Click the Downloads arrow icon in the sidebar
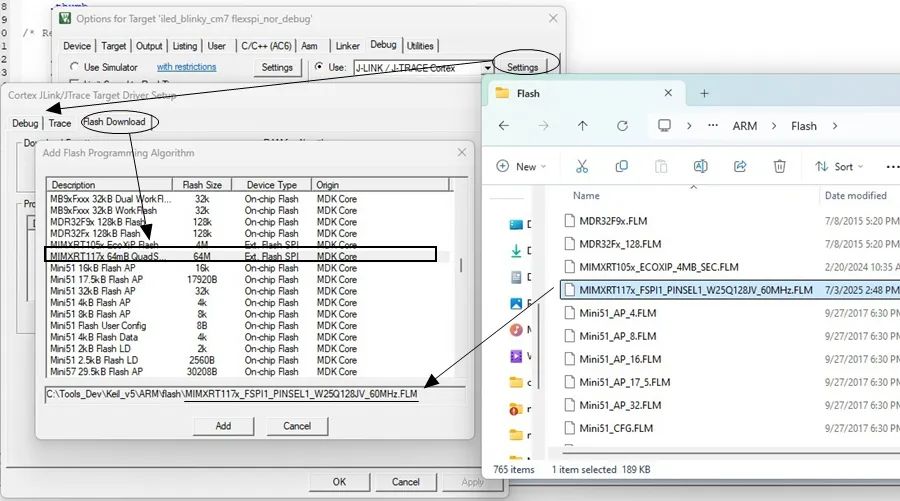900x501 pixels. click(x=516, y=250)
